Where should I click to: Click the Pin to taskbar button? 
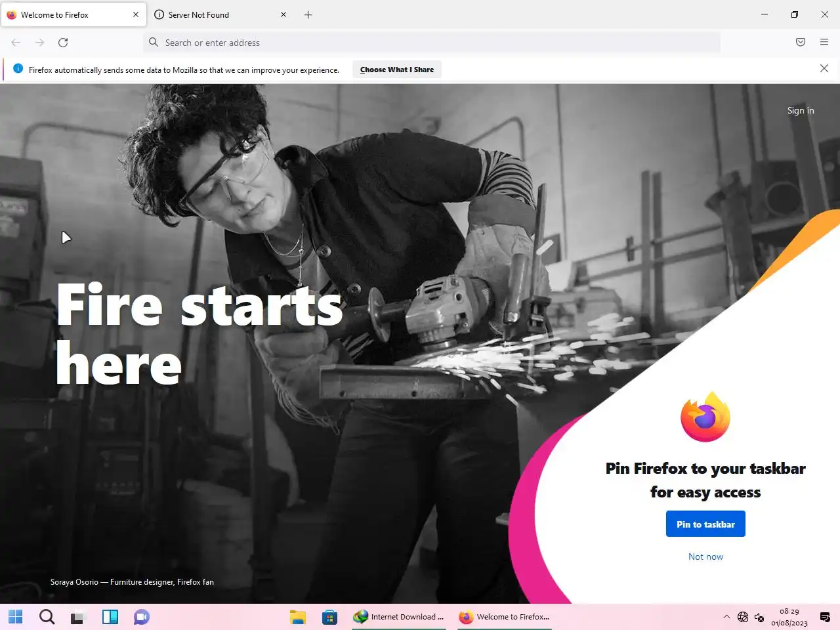705,524
